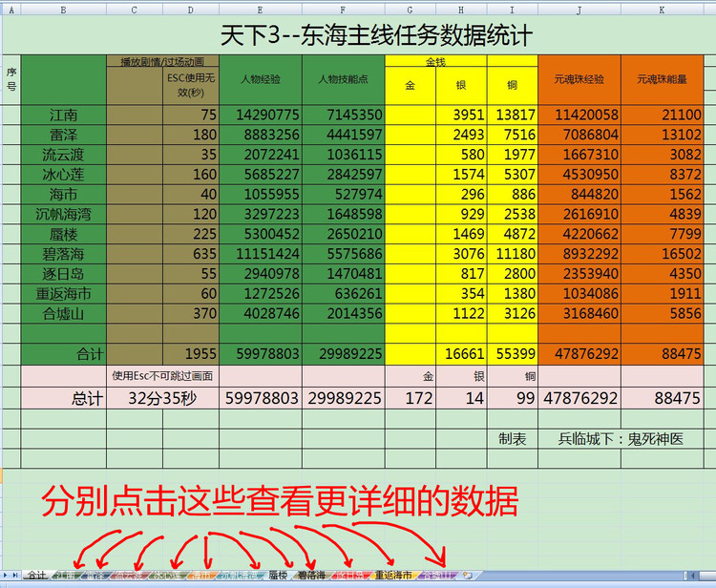
Task: Click the 使用Esc不可跳过画面 cell
Action: coord(162,376)
